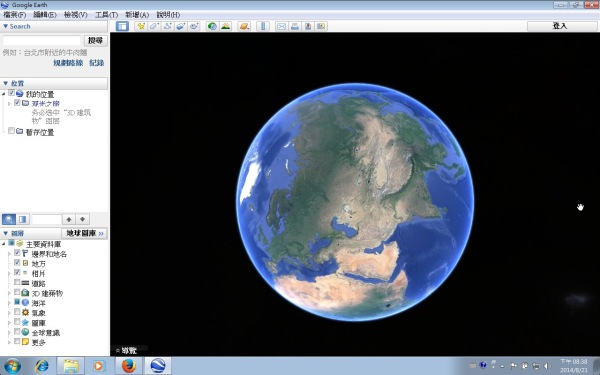Open historical imagery clock icon
The image size is (600, 375).
212,26
